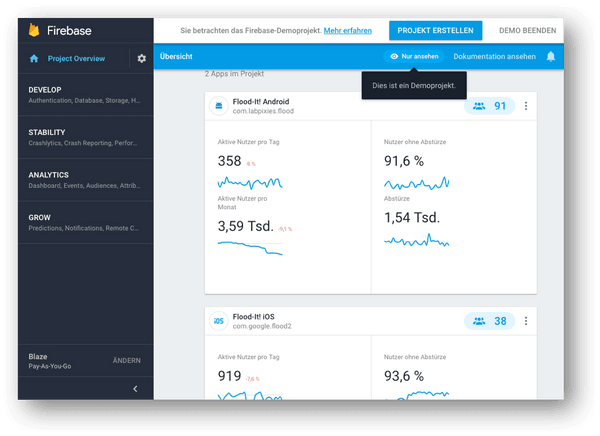Screen dimensions: 600x436
Task: Click Android Aktive Nutzer pro Monat sparkline
Action: [250, 248]
